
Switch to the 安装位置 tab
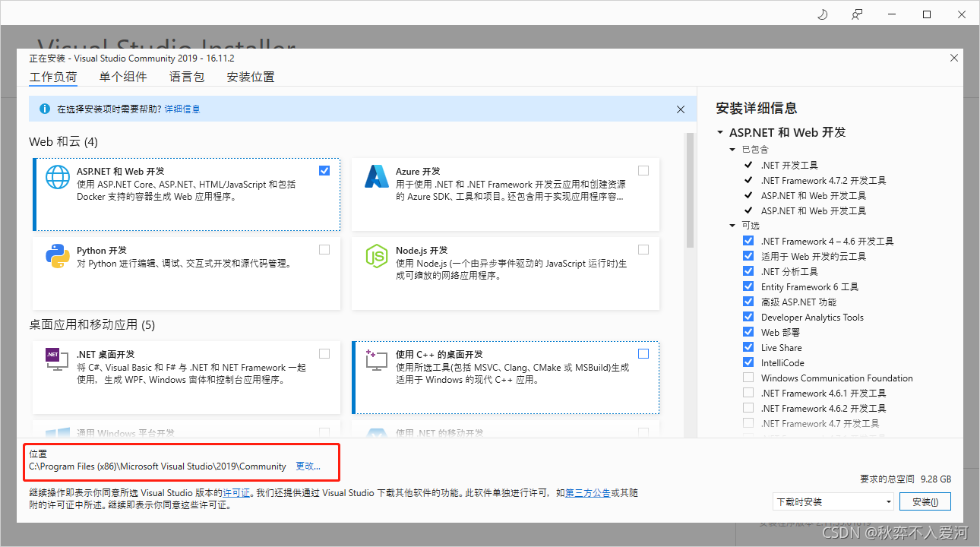pyautogui.click(x=251, y=77)
